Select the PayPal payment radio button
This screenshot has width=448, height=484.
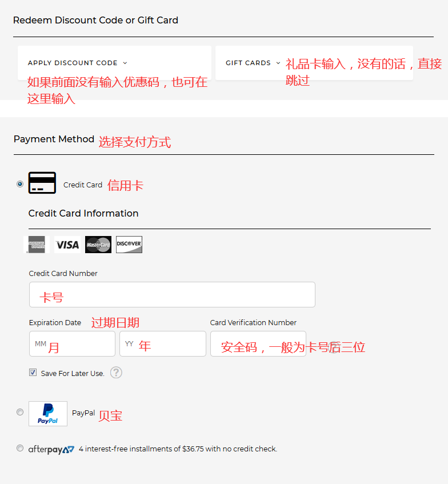pos(20,412)
